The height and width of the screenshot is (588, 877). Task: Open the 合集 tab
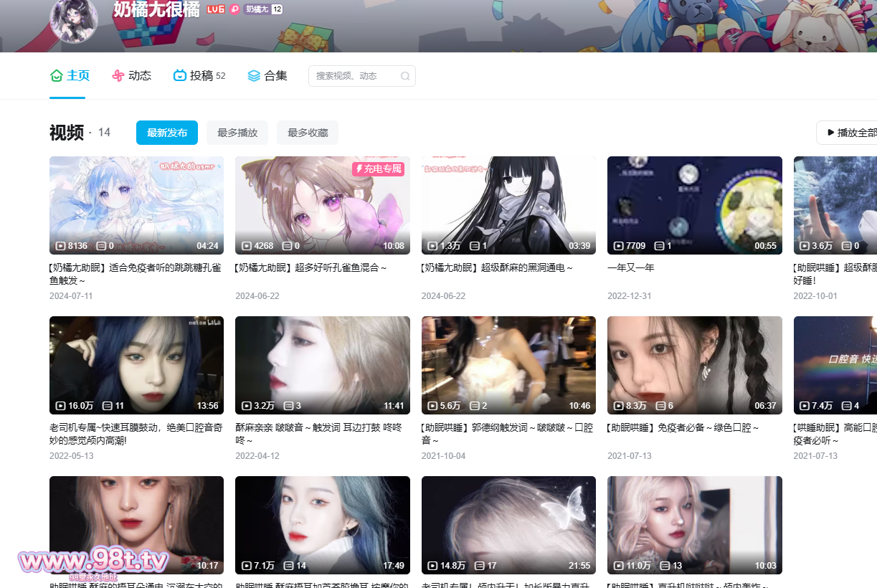point(275,75)
